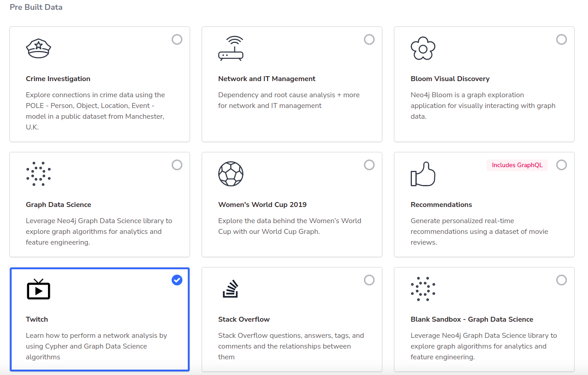Click the POLE model crime description text
The image size is (588, 375).
[95, 111]
